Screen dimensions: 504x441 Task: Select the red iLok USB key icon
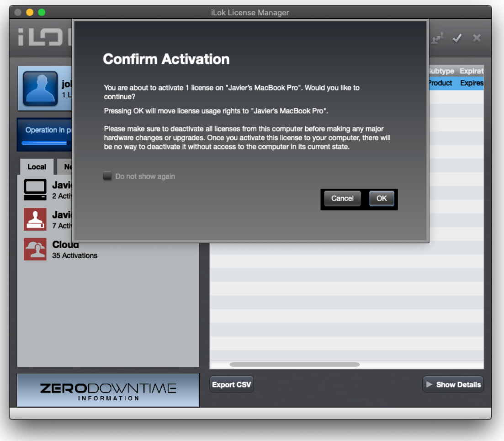pos(35,219)
